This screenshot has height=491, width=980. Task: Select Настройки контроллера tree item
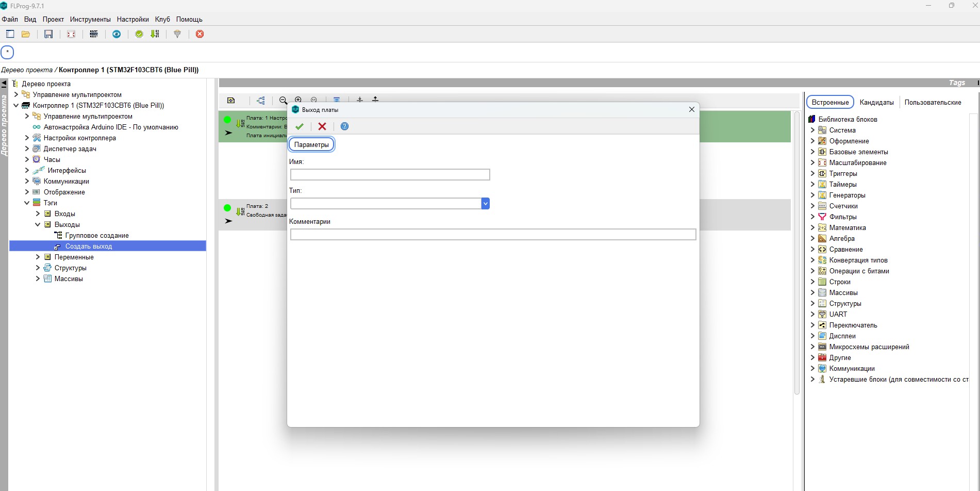80,138
